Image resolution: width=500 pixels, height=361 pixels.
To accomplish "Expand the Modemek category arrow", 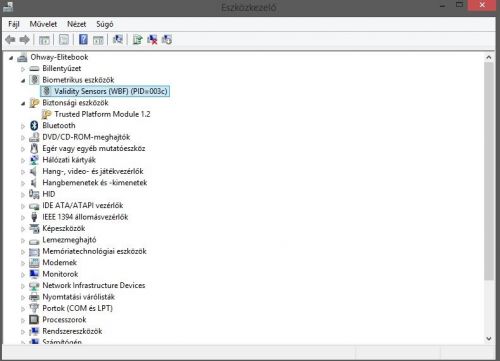I will [23, 263].
